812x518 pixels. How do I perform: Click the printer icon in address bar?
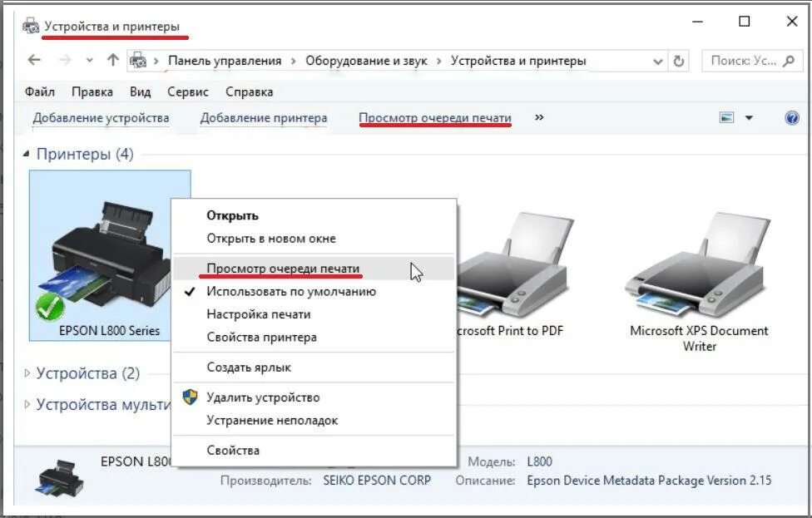(138, 61)
